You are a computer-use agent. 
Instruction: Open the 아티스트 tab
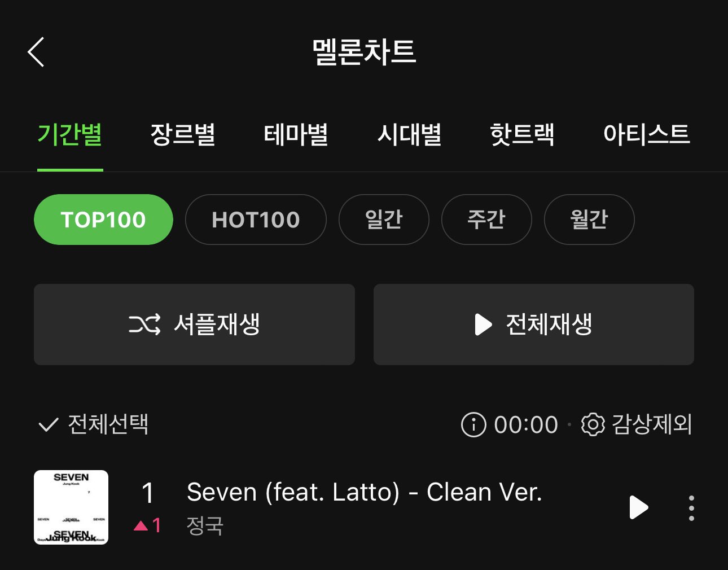pos(647,135)
